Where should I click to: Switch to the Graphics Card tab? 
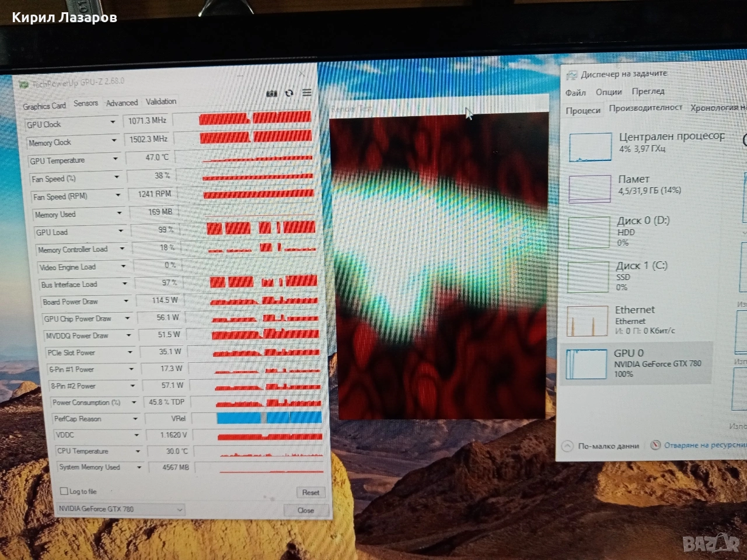[44, 106]
